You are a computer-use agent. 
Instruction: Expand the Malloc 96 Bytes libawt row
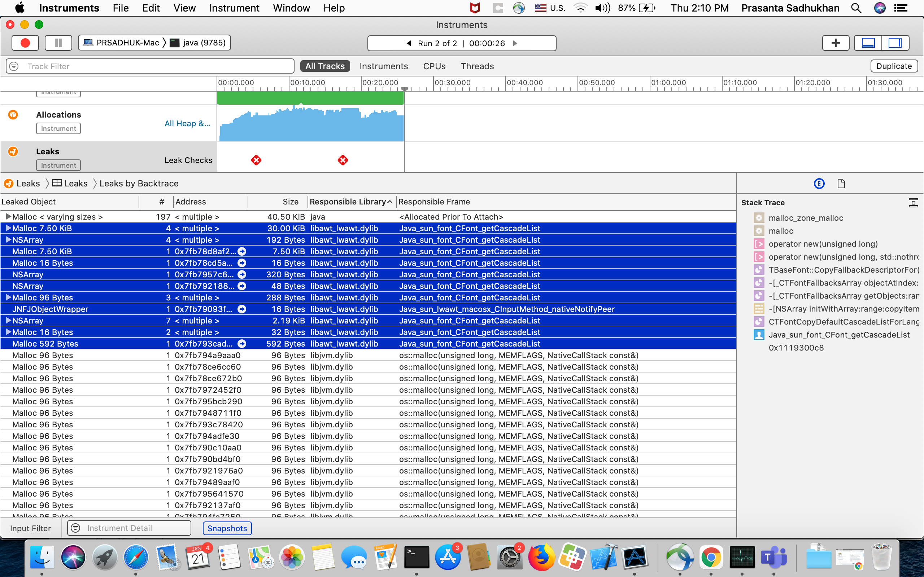tap(8, 297)
